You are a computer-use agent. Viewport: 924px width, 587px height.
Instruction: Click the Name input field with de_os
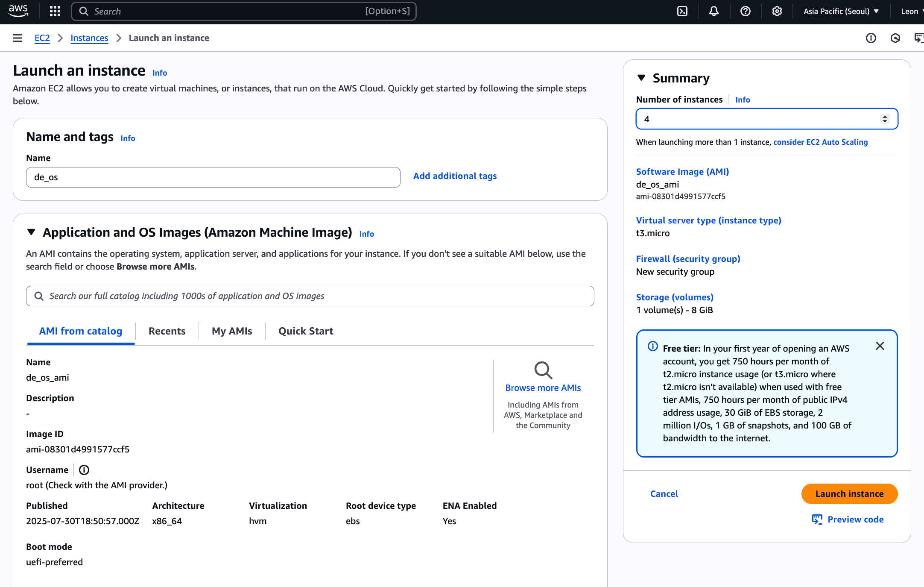(x=213, y=177)
